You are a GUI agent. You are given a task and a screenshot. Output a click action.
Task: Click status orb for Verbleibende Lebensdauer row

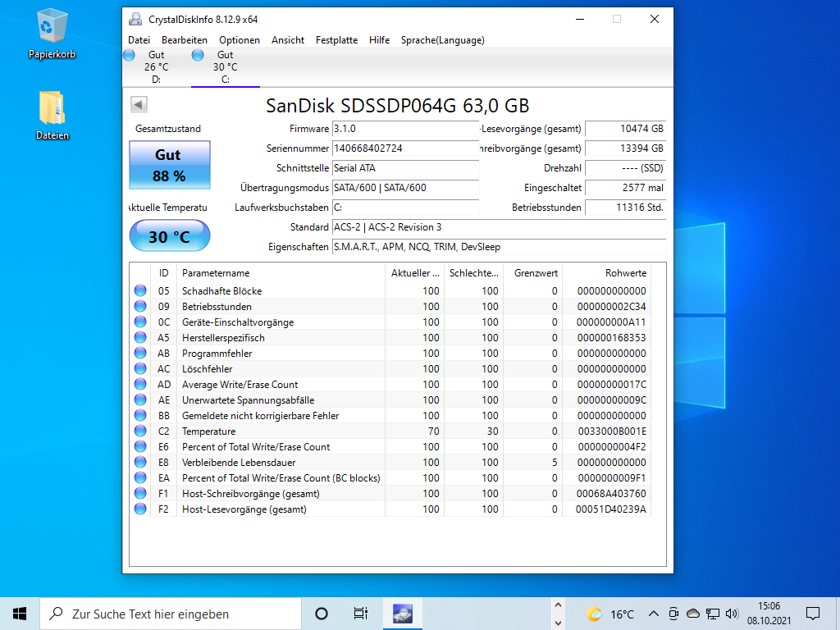click(140, 462)
